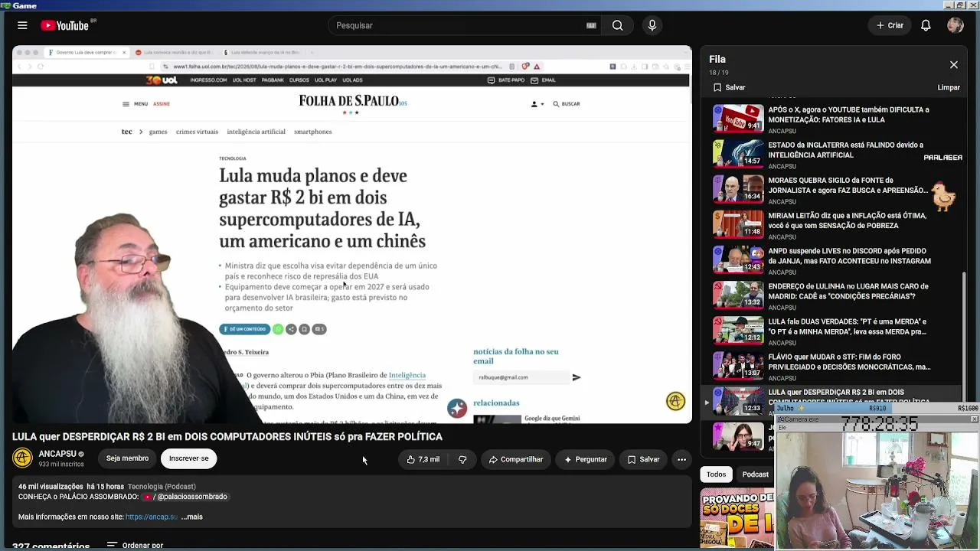Open the ANCAPSU channel avatar below the video
Viewport: 980px width, 551px height.
[22, 458]
